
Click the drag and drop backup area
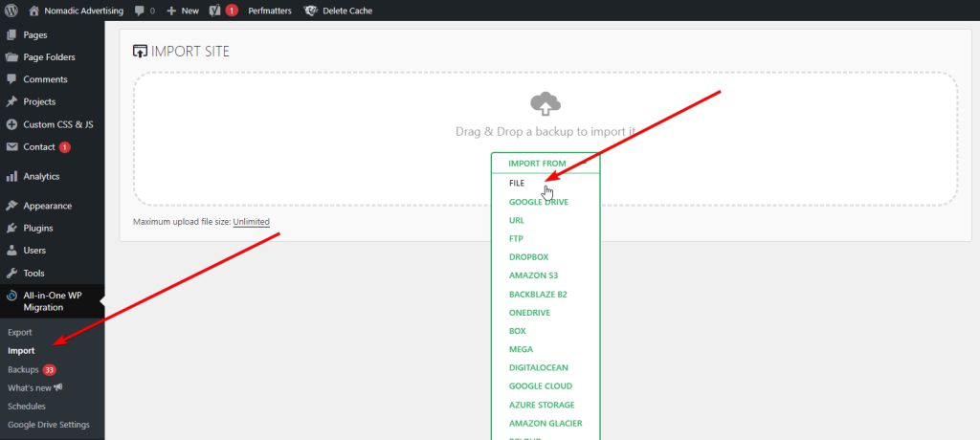point(546,139)
